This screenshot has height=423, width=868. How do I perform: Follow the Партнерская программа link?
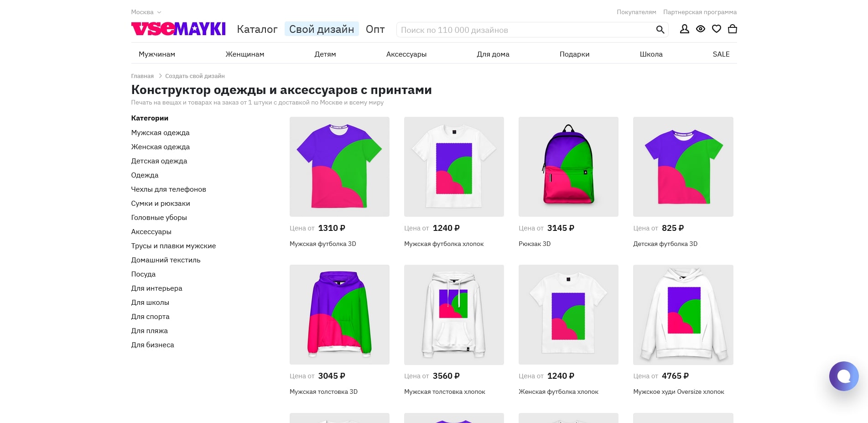click(700, 12)
